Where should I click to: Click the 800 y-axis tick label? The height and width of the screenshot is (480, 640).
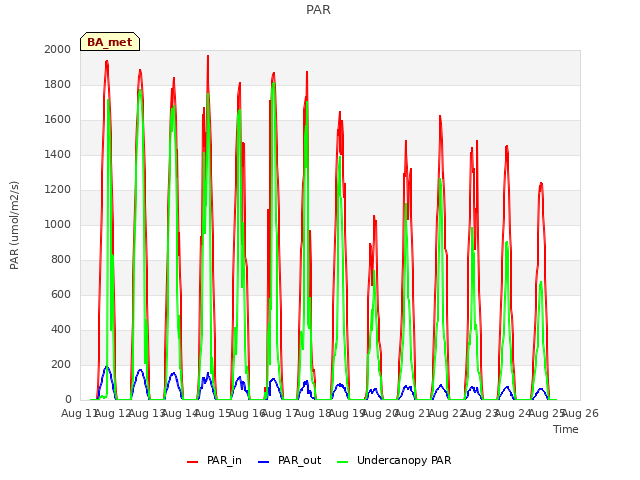tap(61, 260)
